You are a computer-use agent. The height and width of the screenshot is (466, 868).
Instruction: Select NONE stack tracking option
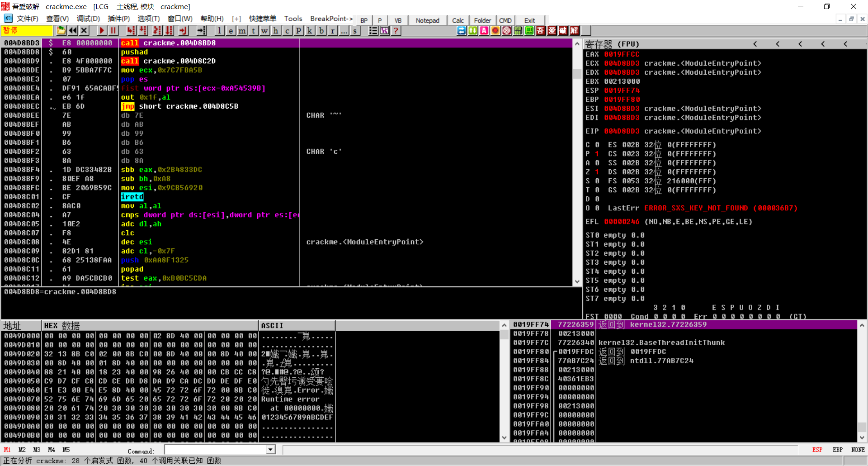click(858, 450)
